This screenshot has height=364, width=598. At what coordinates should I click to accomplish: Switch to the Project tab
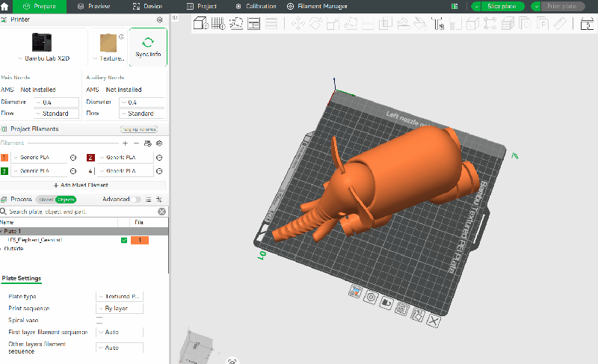coord(202,7)
